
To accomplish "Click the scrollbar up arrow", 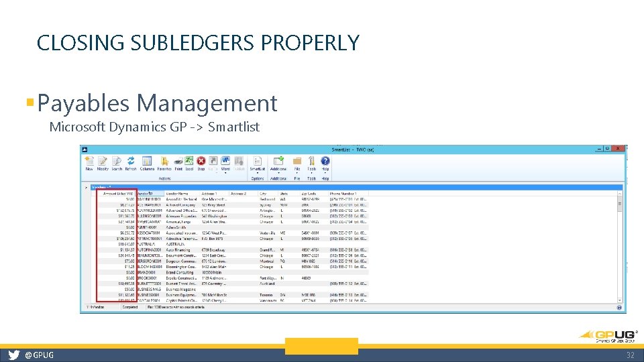I will pyautogui.click(x=619, y=194).
